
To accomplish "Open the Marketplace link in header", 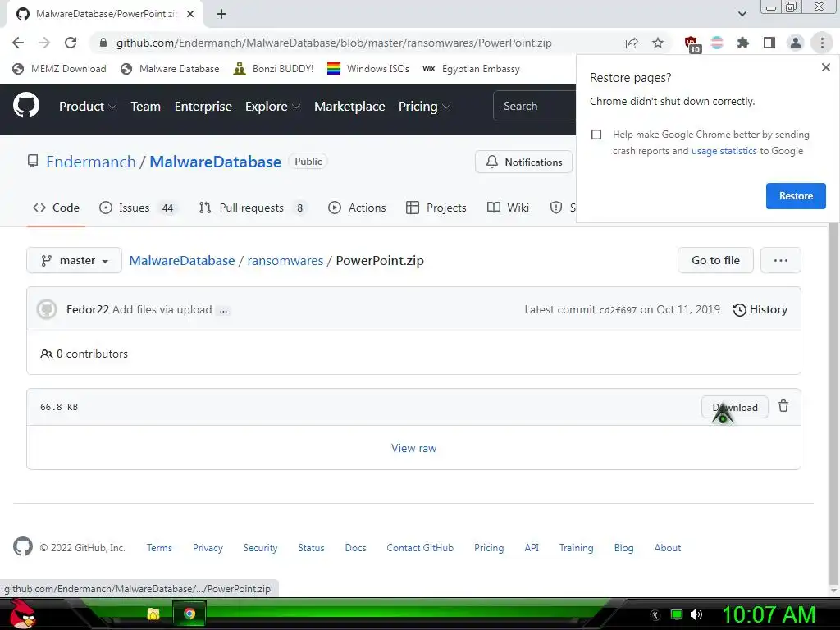I will (349, 106).
